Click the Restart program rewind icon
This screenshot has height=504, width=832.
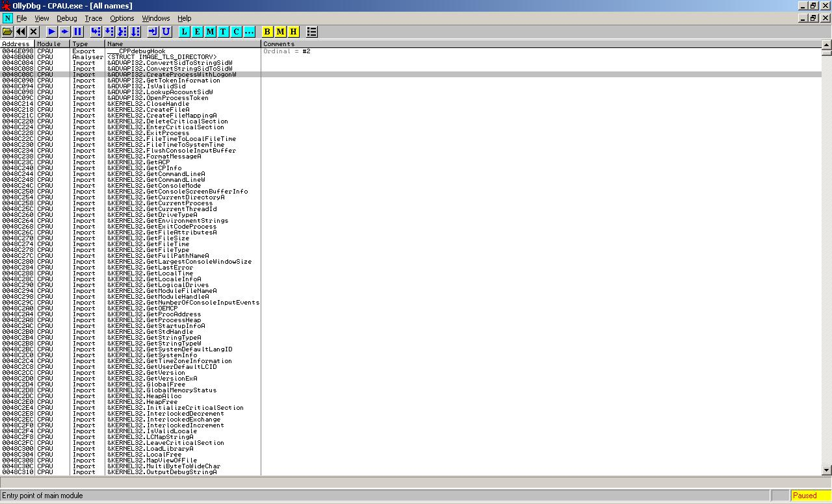(21, 31)
